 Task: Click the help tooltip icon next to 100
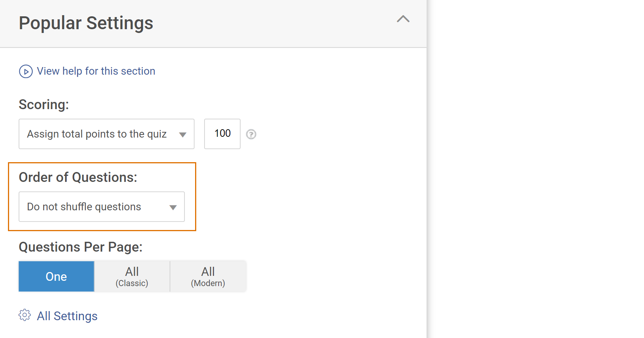pos(251,134)
